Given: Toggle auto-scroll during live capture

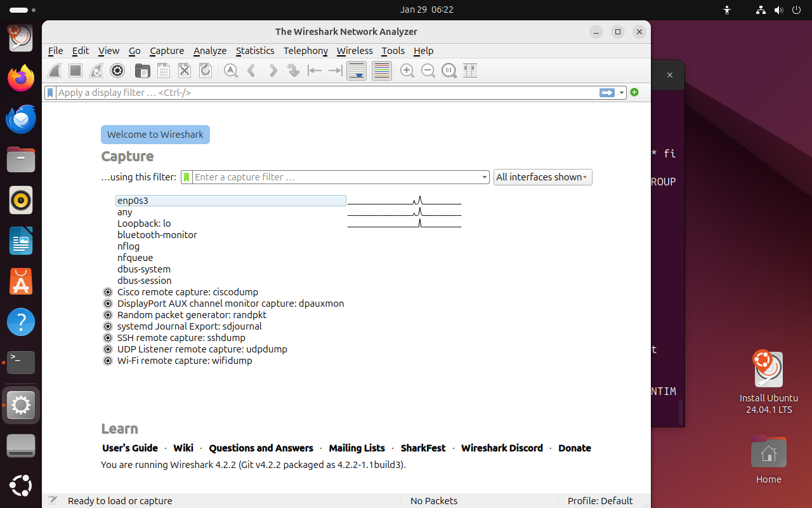Looking at the screenshot, I should 357,70.
